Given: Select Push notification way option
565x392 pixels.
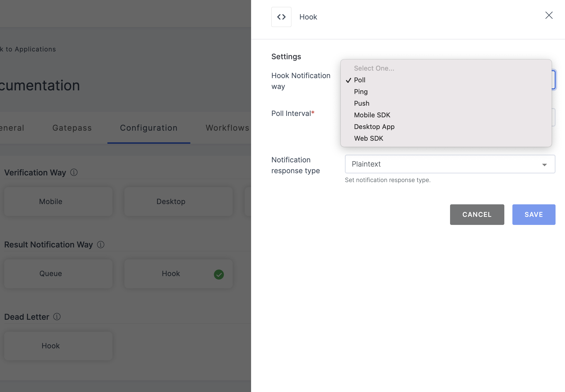Looking at the screenshot, I should tap(362, 103).
